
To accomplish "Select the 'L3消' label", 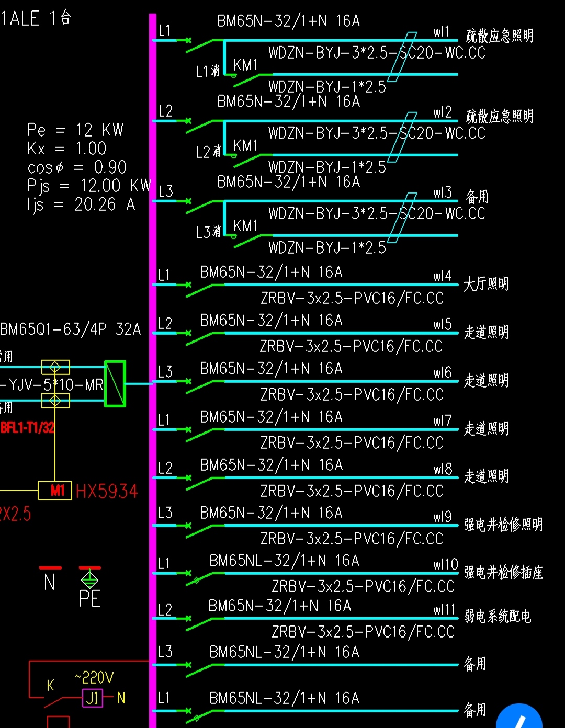I will 208,232.
